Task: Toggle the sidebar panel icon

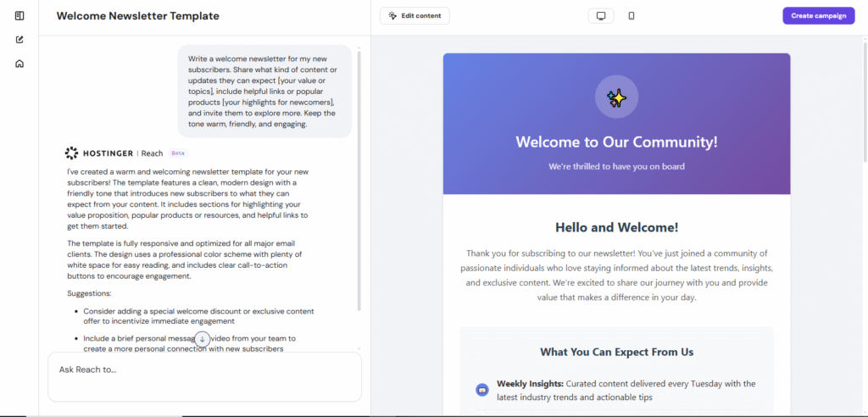Action: point(19,15)
